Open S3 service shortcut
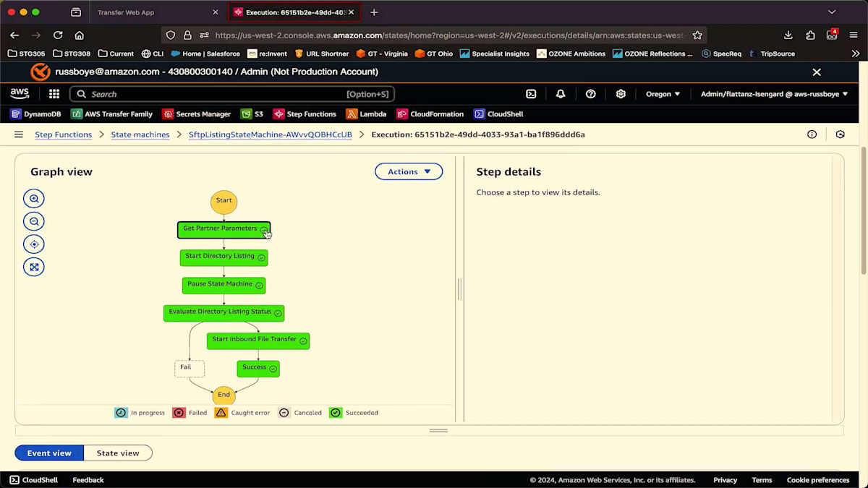Screen dimensions: 868x488 [x=252, y=114]
